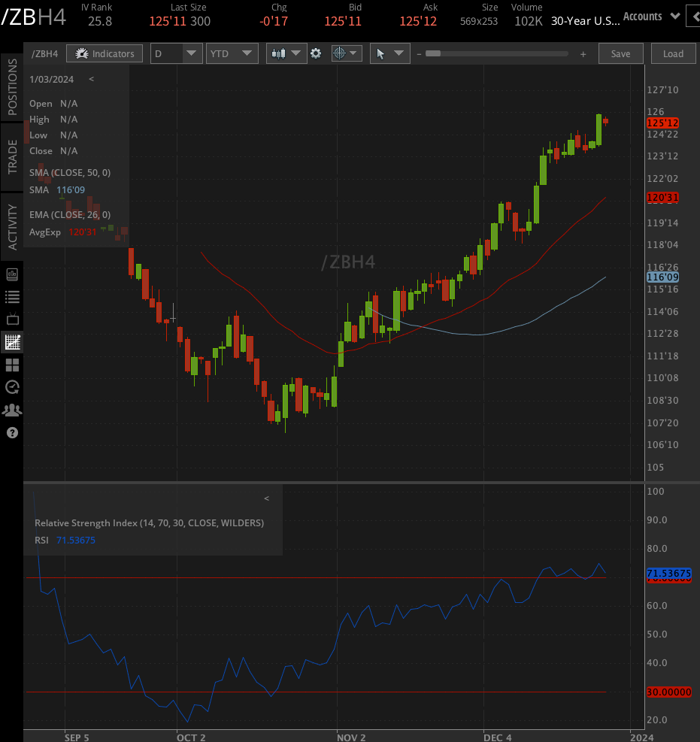Image resolution: width=700 pixels, height=742 pixels.
Task: Open the watchlist icon in the sidebar
Action: [11, 297]
